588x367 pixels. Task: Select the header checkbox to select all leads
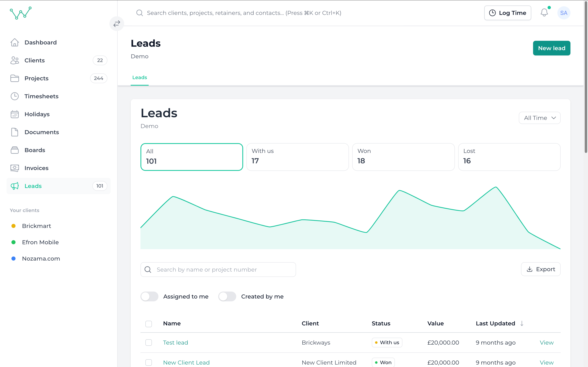point(149,324)
